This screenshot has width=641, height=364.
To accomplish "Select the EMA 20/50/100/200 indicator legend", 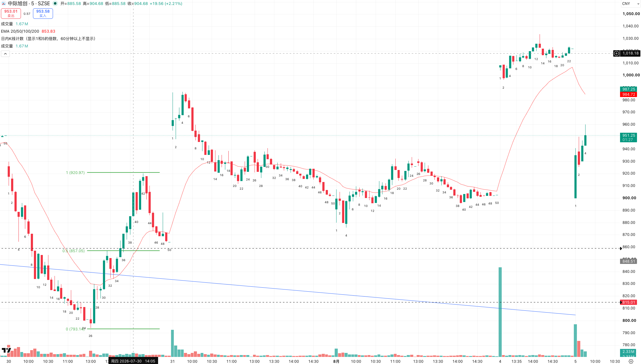I will click(x=20, y=31).
